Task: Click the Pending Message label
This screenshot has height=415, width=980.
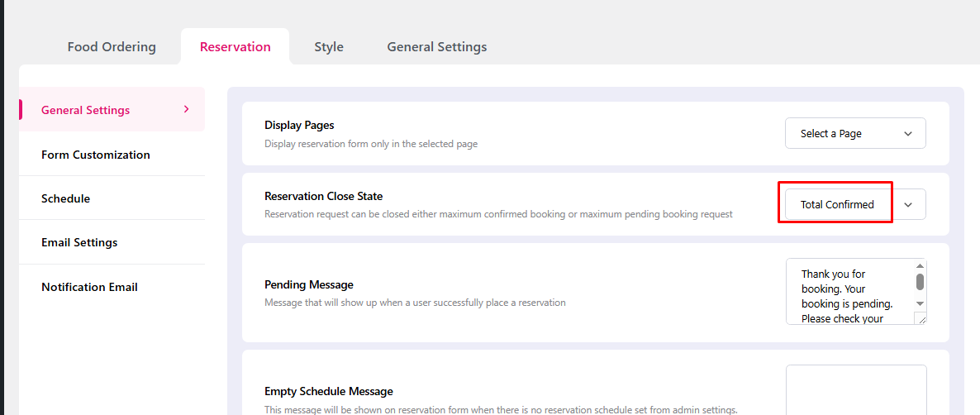Action: (x=309, y=285)
